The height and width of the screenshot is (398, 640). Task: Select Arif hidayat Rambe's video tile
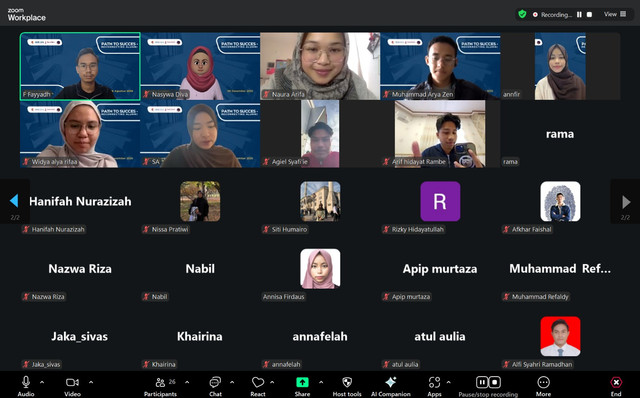[x=440, y=134]
